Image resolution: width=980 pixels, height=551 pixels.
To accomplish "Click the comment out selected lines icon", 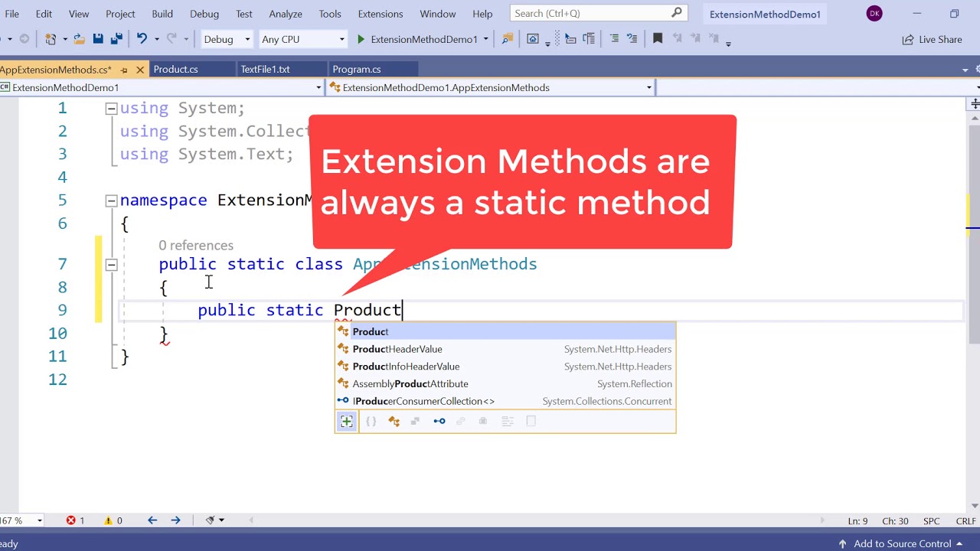I will click(x=615, y=39).
